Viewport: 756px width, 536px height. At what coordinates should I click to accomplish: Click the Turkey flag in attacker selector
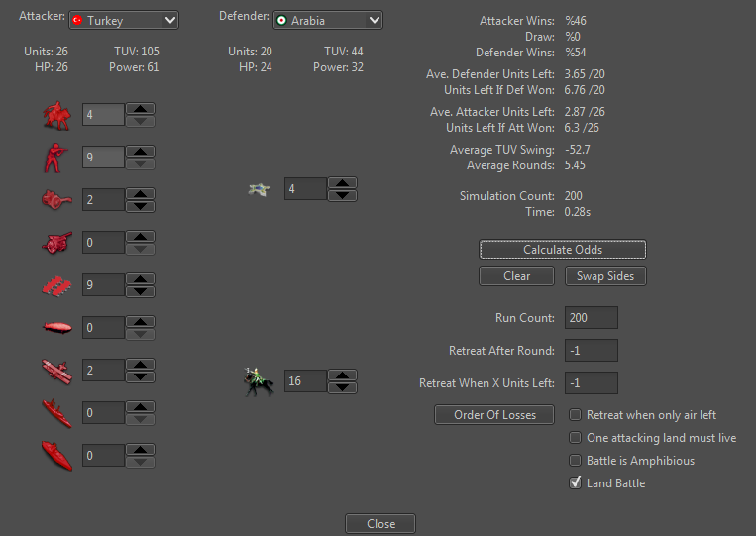pos(77,20)
